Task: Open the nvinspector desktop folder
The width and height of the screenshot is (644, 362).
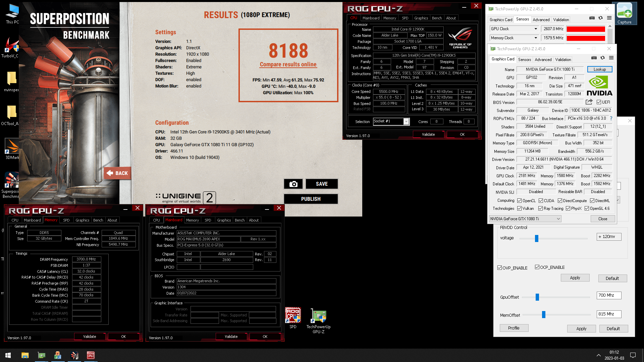Action: [11, 81]
